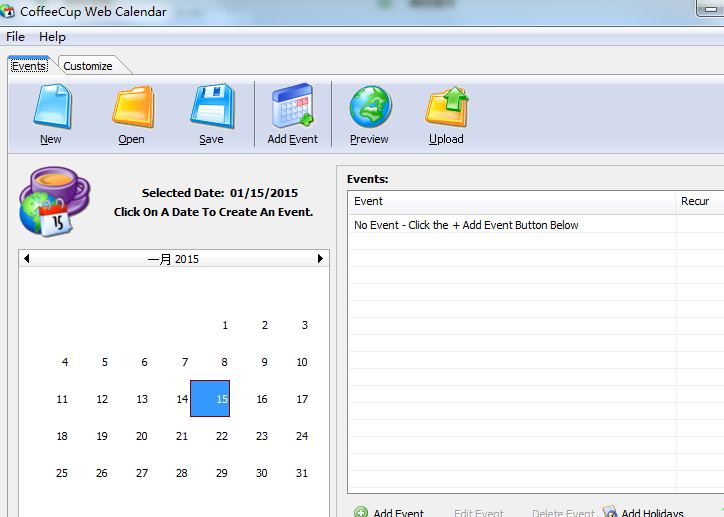Select January 16 on the calendar
724x517 pixels.
262,399
